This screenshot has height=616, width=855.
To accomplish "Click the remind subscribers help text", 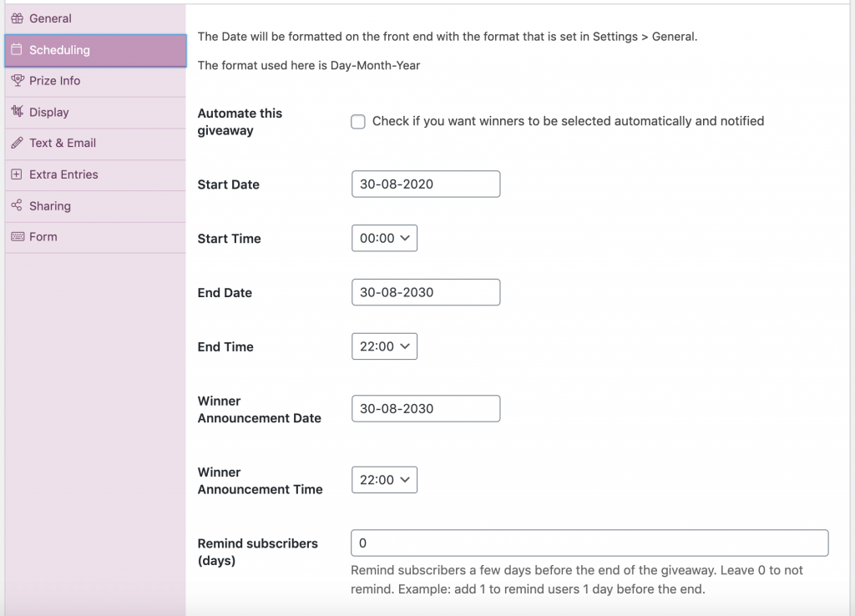I will click(577, 579).
